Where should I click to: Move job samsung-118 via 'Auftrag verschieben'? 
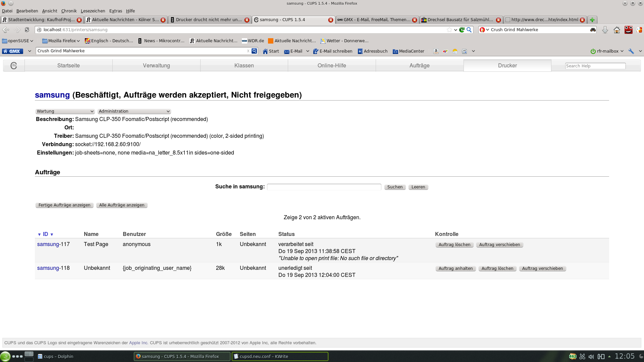tap(542, 268)
